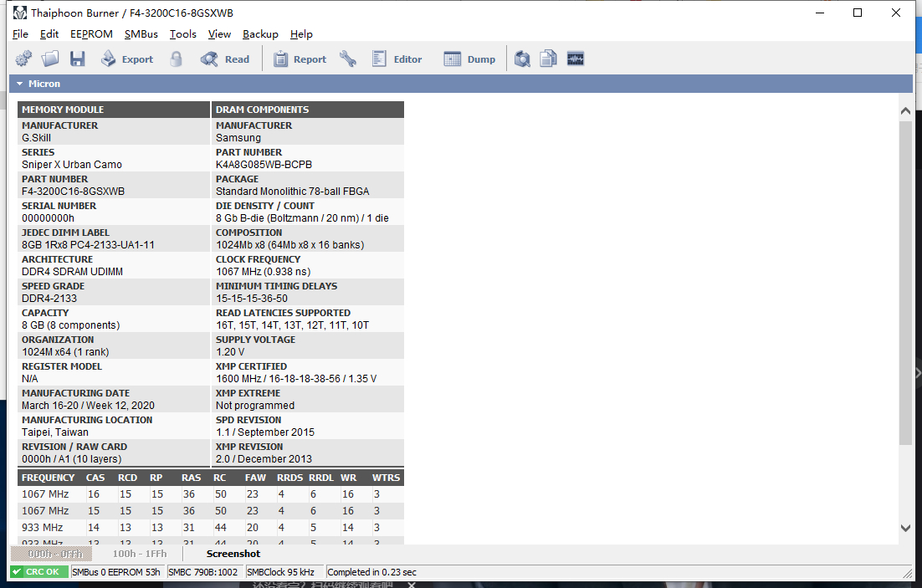Open the View menu
922x588 pixels.
219,34
